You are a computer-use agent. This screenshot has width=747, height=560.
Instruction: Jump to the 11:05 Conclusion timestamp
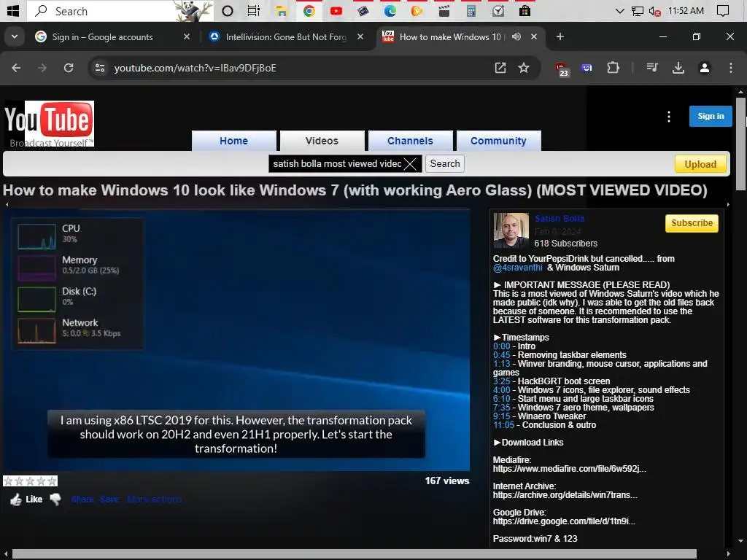click(x=503, y=425)
